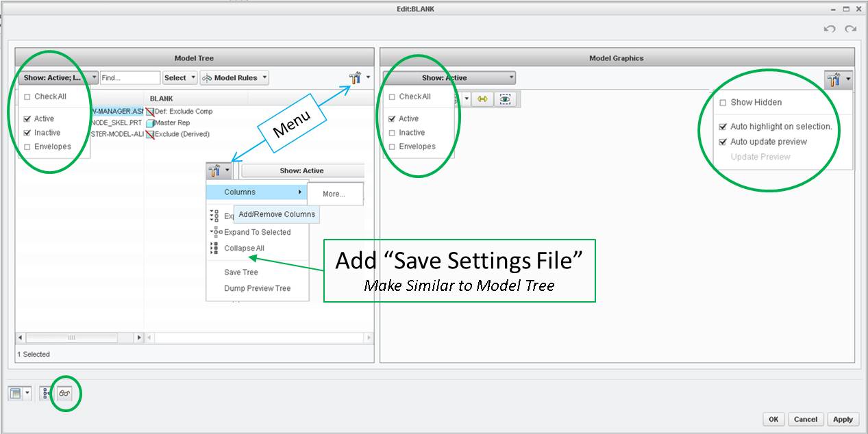Open the 'Show: Active; I...' dropdown in Model Tree

(x=58, y=78)
